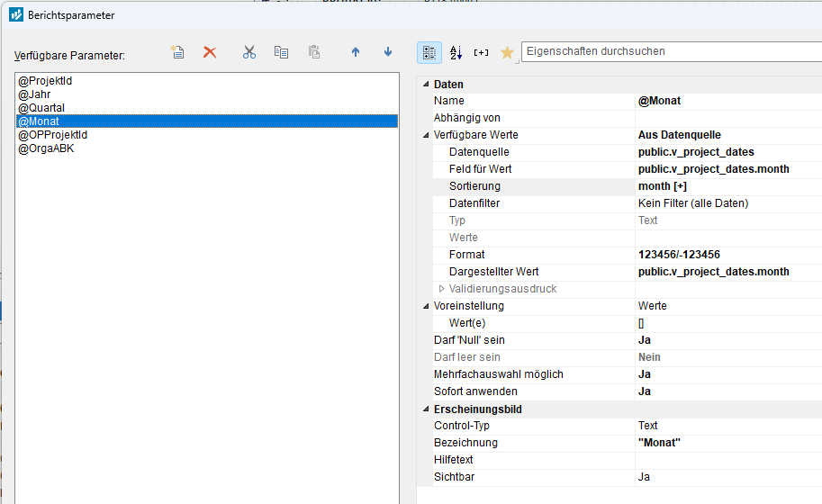Click the Eigenschaften durchsuchen search field

[x=671, y=51]
